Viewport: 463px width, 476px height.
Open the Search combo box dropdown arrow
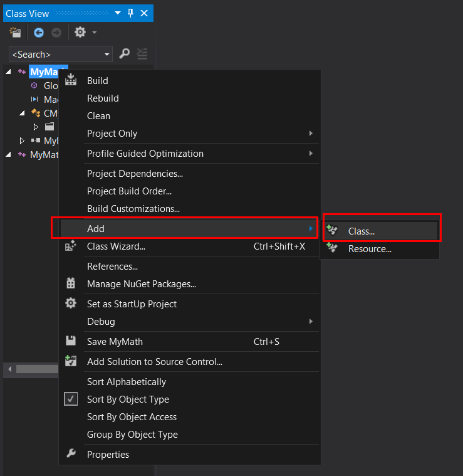(107, 55)
